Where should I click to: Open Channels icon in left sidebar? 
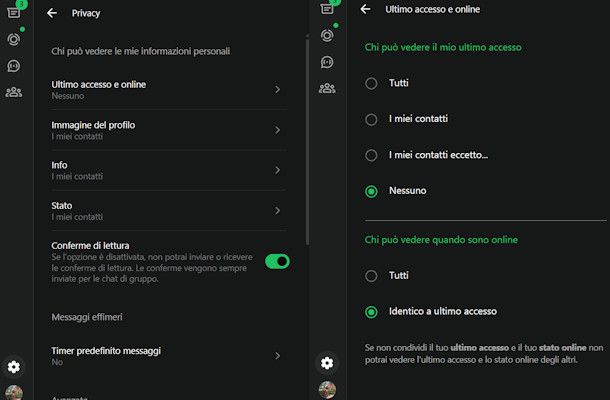[14, 66]
